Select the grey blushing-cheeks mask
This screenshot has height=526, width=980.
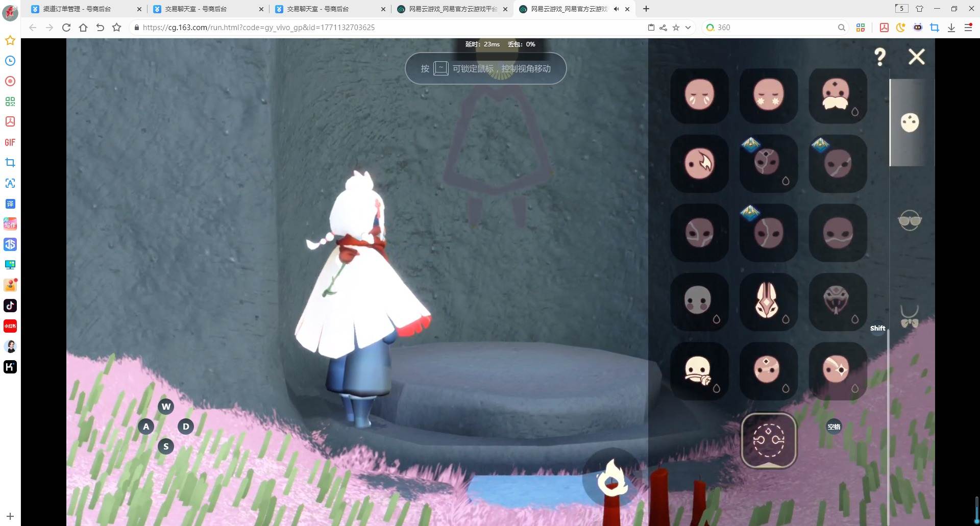point(699,302)
